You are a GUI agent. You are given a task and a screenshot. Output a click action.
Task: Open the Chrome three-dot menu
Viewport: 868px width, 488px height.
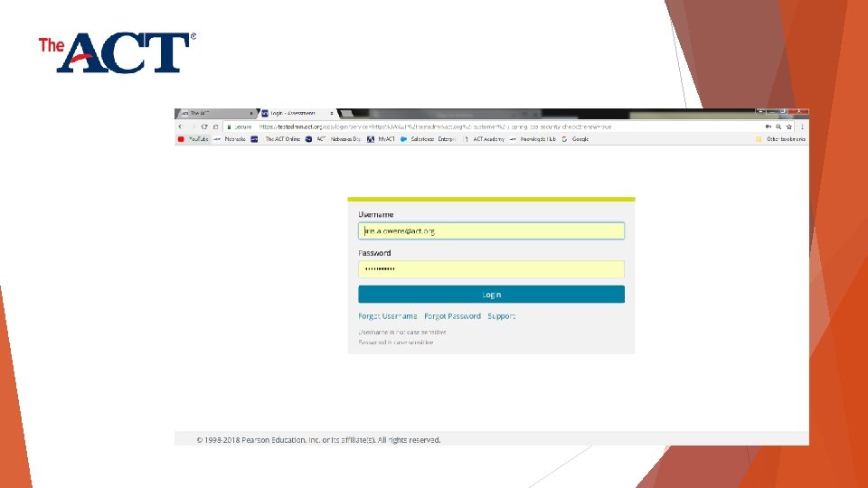click(802, 127)
